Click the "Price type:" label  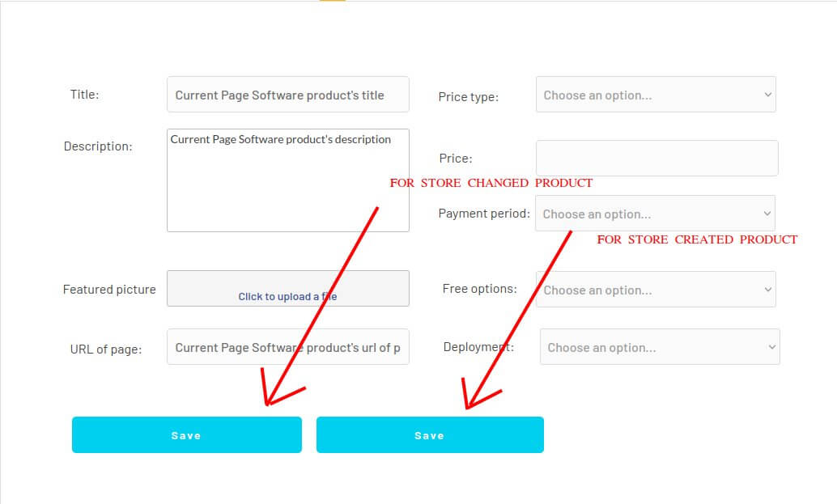468,97
